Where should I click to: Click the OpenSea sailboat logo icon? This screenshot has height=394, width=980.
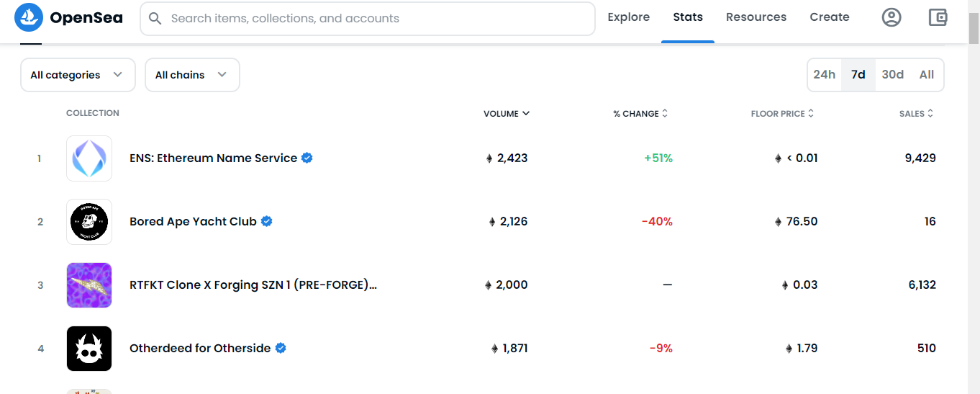[x=29, y=17]
